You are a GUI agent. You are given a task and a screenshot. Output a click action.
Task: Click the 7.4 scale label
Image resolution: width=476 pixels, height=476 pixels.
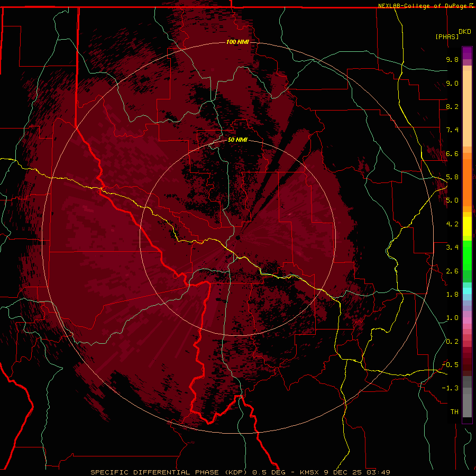pos(452,130)
